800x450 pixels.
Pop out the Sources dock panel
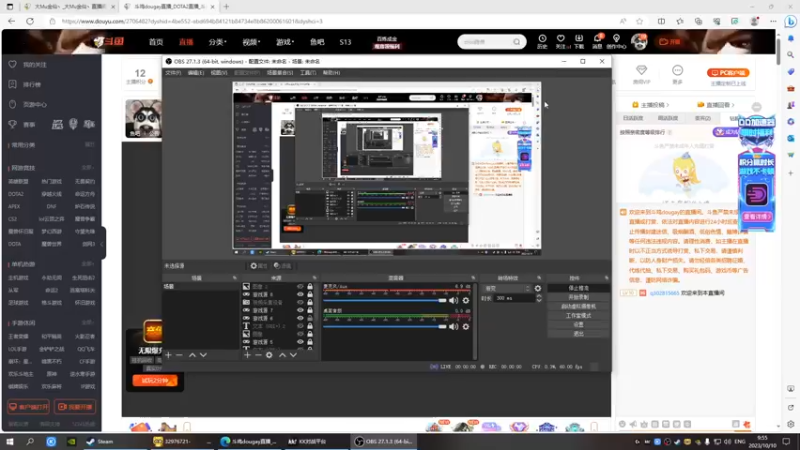[x=314, y=278]
